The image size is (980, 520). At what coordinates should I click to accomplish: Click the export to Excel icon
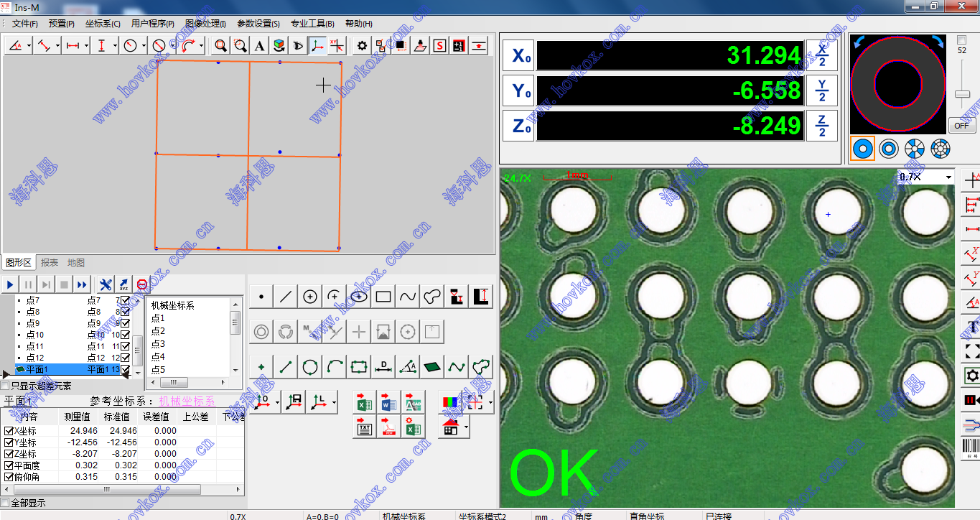coord(364,403)
